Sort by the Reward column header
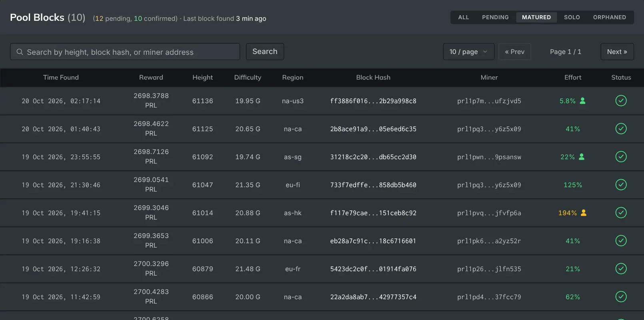The image size is (644, 320). pyautogui.click(x=151, y=78)
